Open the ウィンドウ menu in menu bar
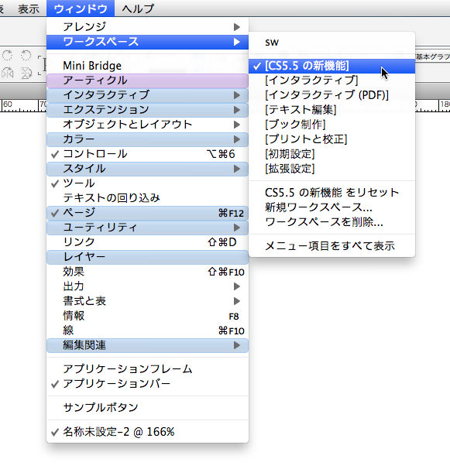This screenshot has height=476, width=450. tap(81, 9)
